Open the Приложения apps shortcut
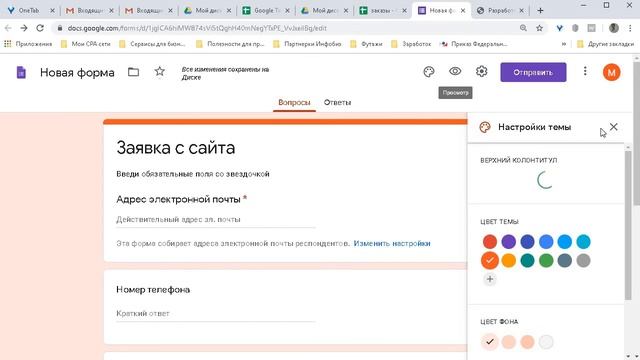640x360 pixels. (28, 44)
